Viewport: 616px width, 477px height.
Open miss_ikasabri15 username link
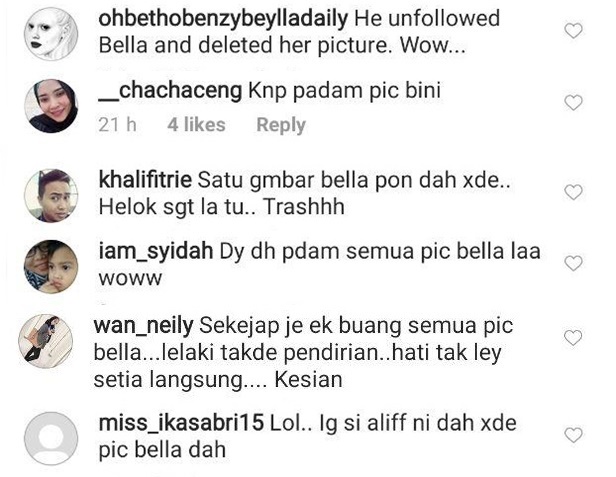tap(181, 424)
